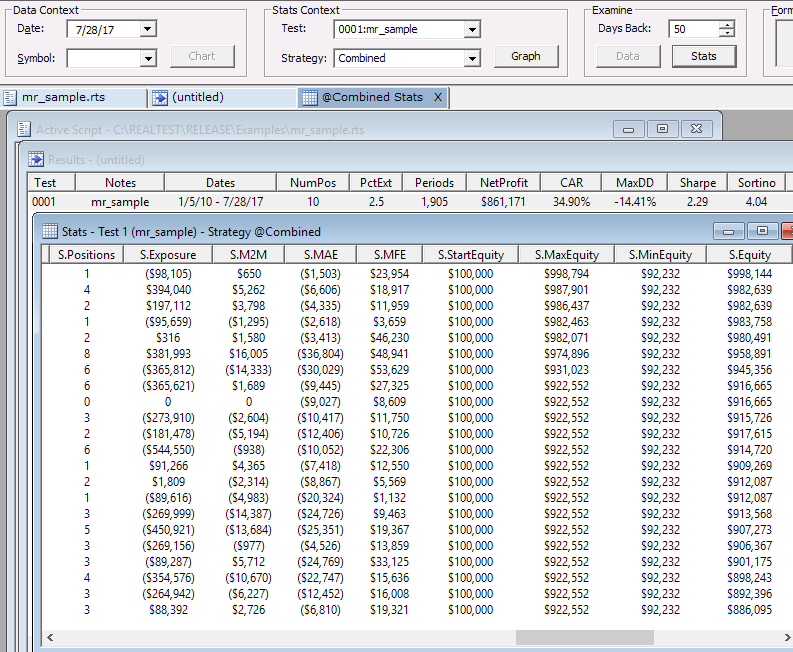Click the Results window title icon
Viewport: 793px width, 652px height.
pos(36,159)
